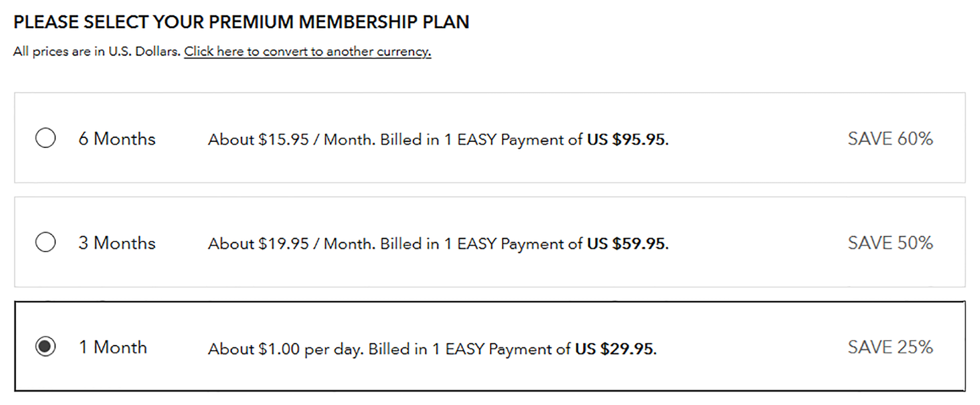Click the "3 Months" plan label
The height and width of the screenshot is (405, 980).
tap(117, 243)
